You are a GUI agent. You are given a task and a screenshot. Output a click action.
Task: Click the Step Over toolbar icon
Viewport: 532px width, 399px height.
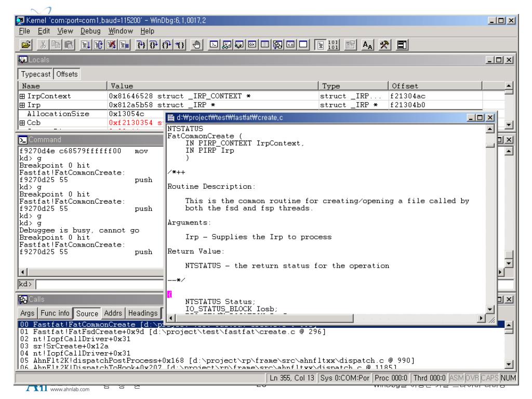pyautogui.click(x=154, y=45)
